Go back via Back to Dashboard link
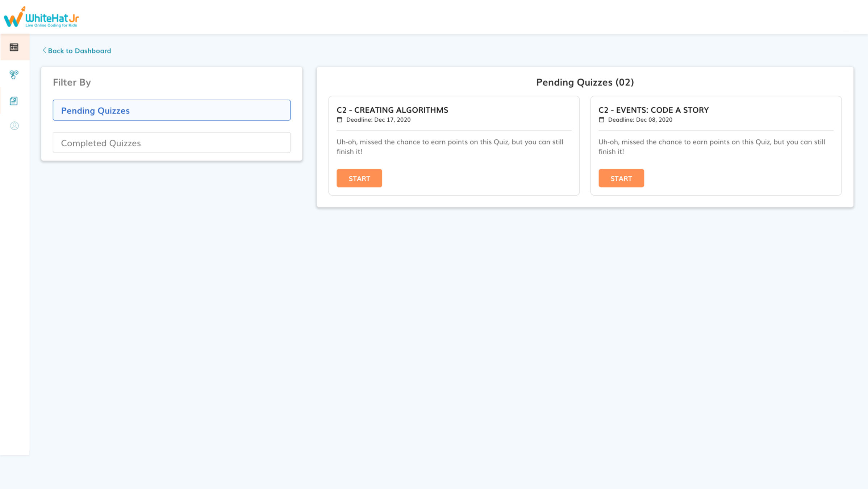This screenshot has height=489, width=868. 79,51
